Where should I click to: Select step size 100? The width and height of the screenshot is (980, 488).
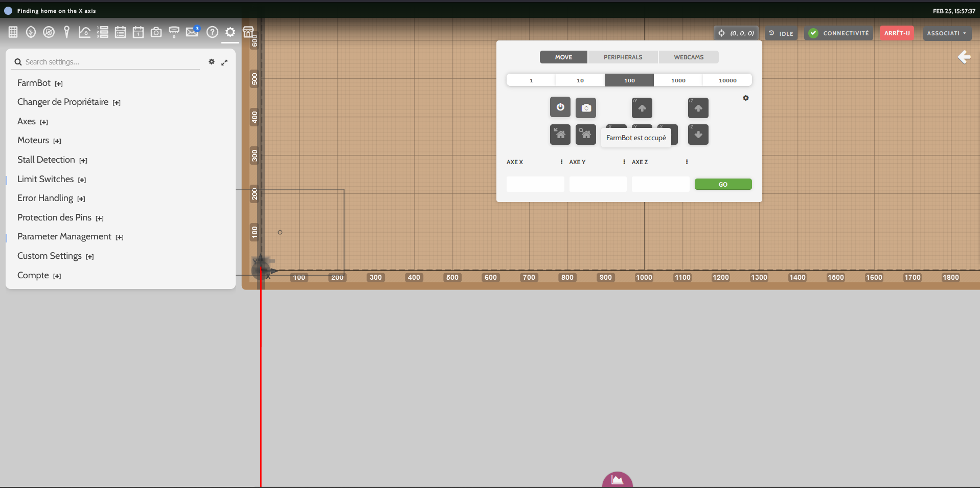tap(629, 80)
